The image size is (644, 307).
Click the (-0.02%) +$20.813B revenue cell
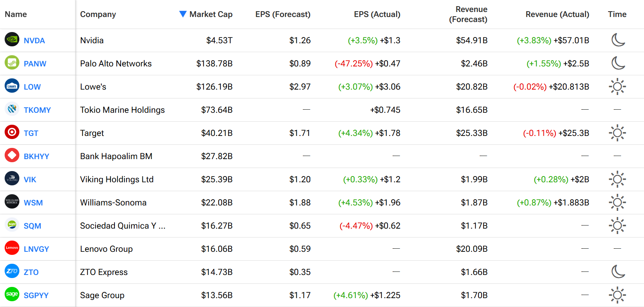pos(551,87)
